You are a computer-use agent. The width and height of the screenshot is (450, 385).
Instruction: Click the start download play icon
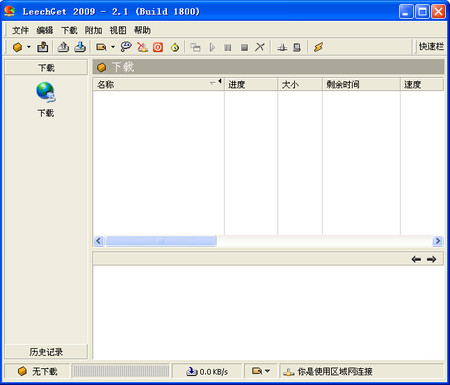(x=212, y=47)
